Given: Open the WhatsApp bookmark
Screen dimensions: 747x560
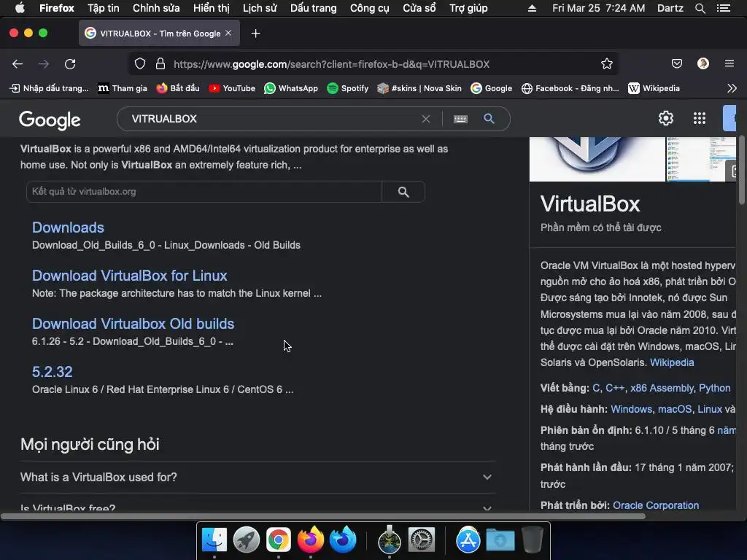Looking at the screenshot, I should click(291, 88).
